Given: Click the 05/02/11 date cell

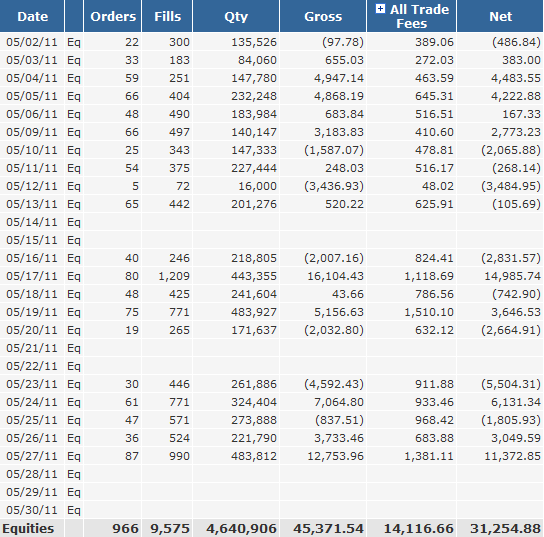Looking at the screenshot, I should [x=32, y=42].
